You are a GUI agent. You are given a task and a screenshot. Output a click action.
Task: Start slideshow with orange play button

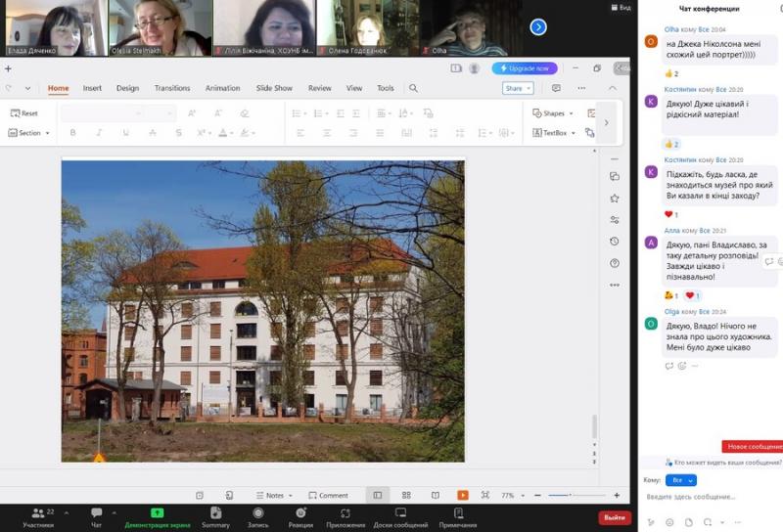pyautogui.click(x=463, y=495)
